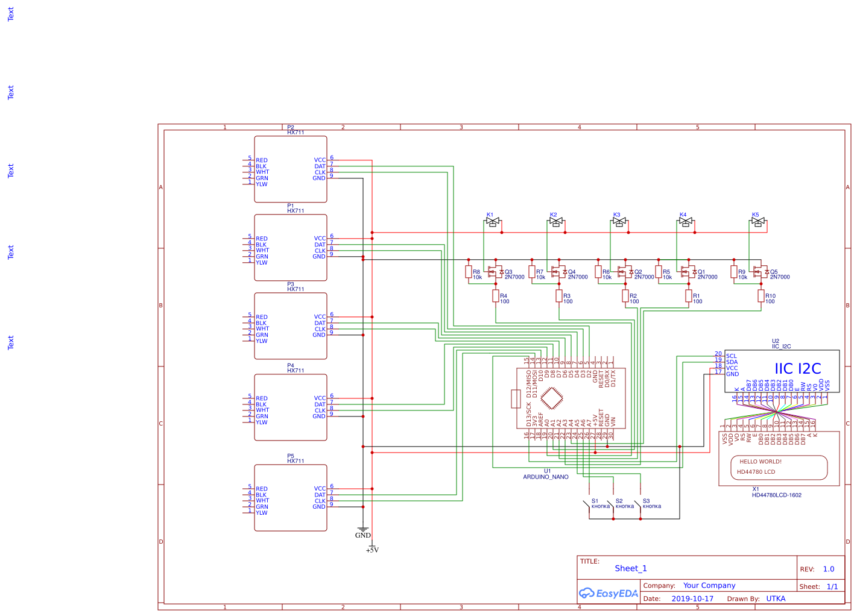Viewport: 857px width, 616px height.
Task: Select the P4 HX711 module body
Action: (x=291, y=407)
